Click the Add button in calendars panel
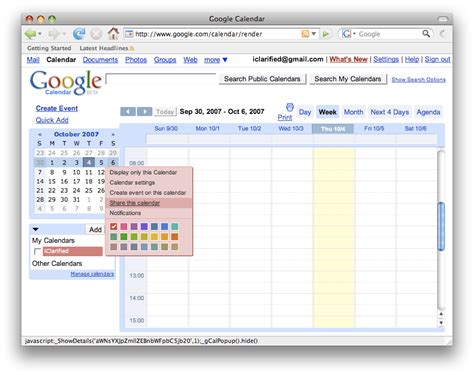Viewport: 474px width, 375px height. (x=95, y=229)
